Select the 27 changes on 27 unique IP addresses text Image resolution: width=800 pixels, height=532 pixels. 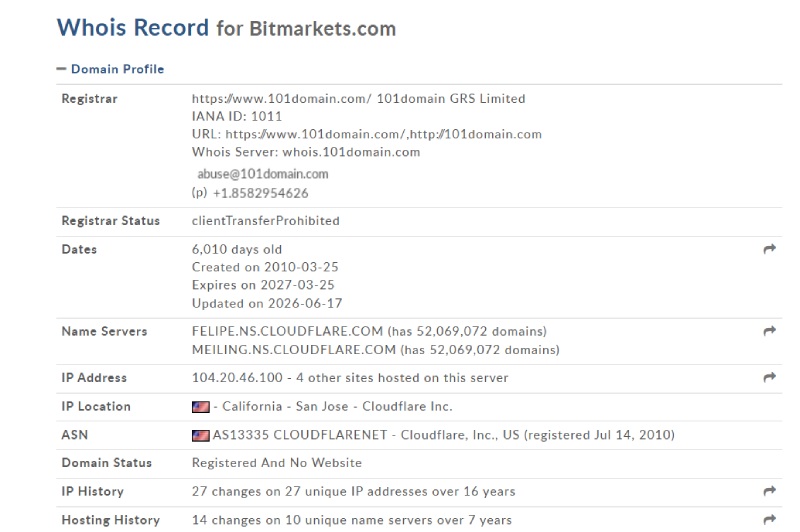point(353,492)
